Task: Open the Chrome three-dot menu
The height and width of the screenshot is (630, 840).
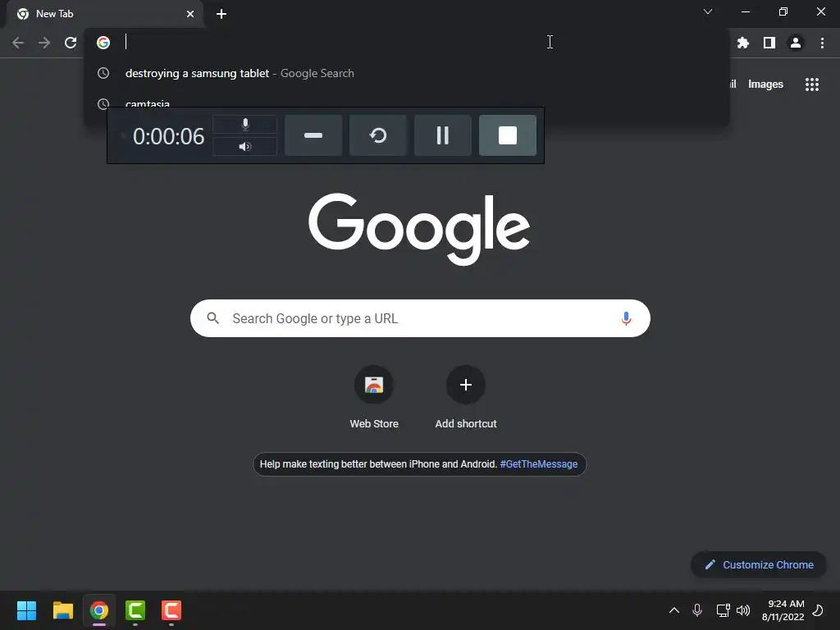Action: 822,43
